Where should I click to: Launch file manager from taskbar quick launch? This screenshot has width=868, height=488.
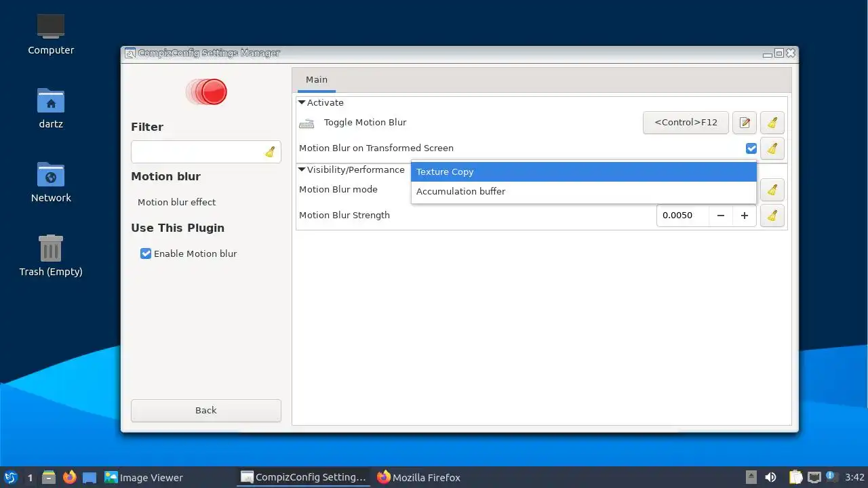[49, 477]
